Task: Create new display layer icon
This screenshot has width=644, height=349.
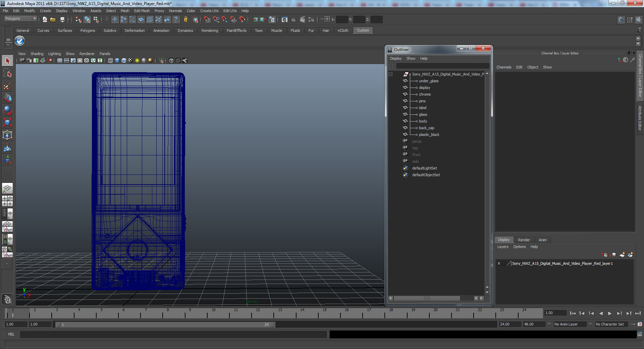Action: point(622,255)
